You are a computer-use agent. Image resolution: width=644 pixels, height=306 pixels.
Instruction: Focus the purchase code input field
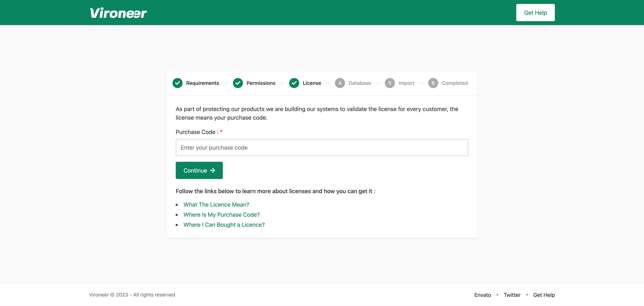pos(322,147)
